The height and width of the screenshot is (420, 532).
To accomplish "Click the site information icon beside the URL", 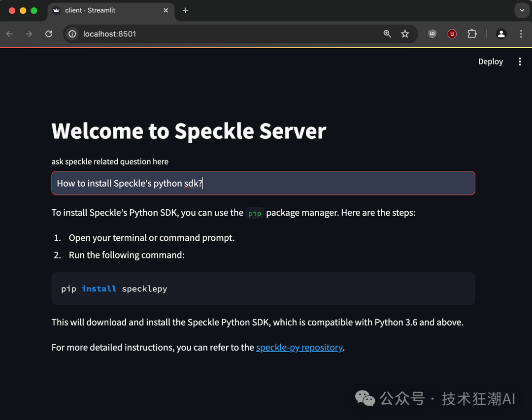I will (x=71, y=34).
